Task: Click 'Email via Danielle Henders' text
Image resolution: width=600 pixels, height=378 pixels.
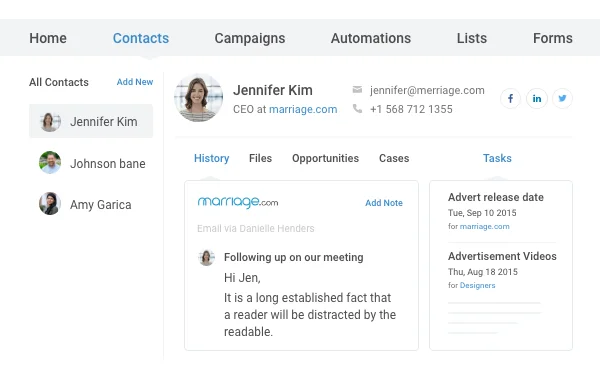Action: pos(256,228)
